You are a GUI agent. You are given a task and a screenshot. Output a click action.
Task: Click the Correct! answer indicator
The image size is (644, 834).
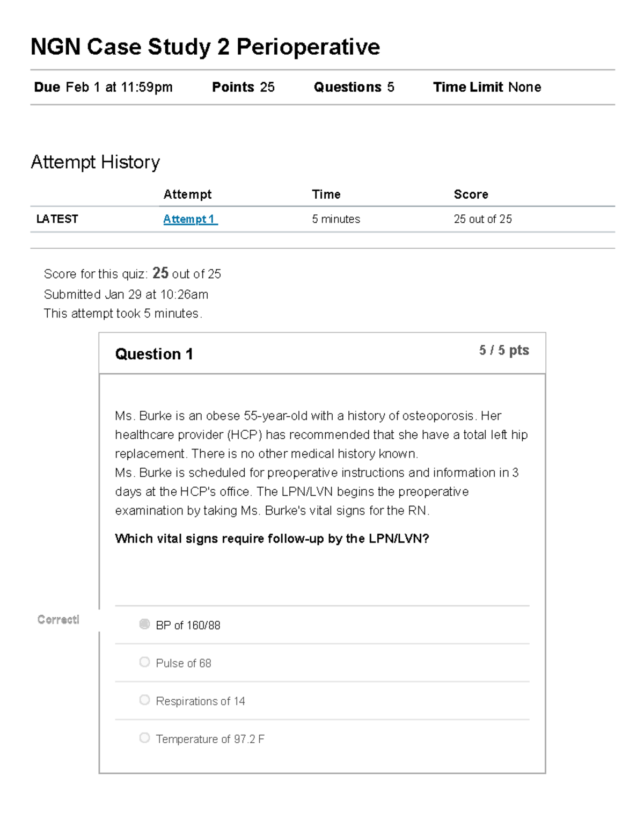click(58, 619)
